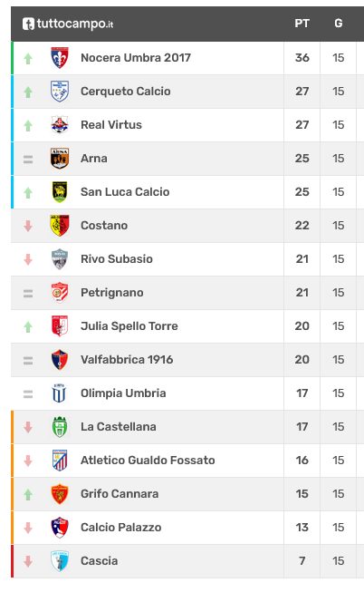Click the Costano team crest

(60, 226)
